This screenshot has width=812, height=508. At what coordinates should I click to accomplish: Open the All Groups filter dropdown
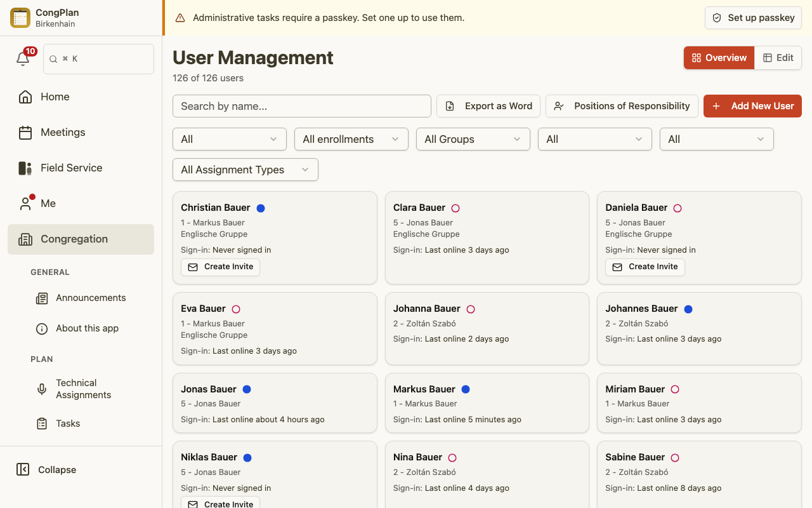pos(473,139)
